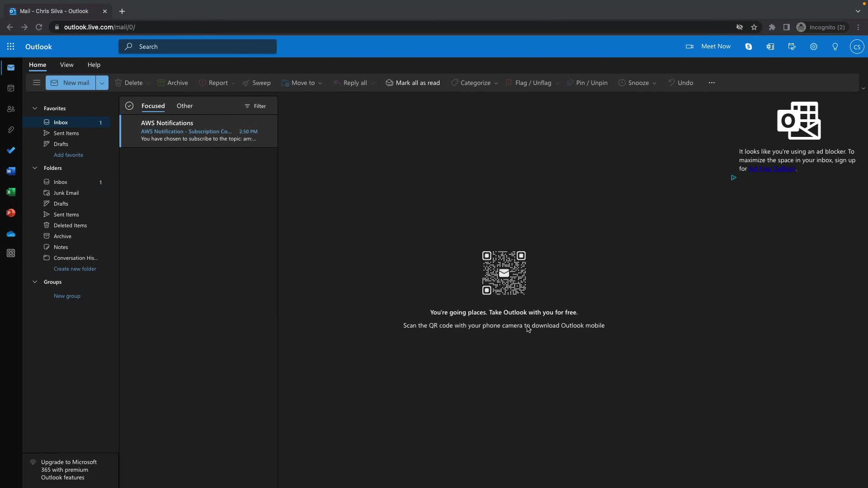The image size is (868, 488).
Task: Open the View ribbon tab
Action: 66,65
